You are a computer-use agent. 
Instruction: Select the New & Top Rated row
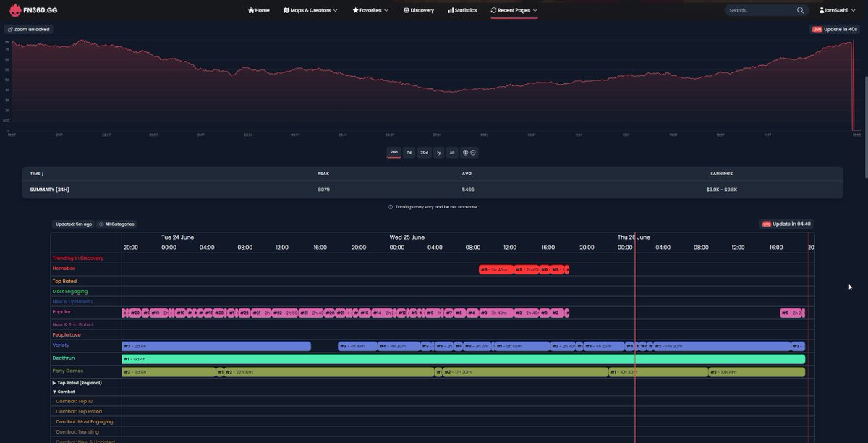point(72,325)
